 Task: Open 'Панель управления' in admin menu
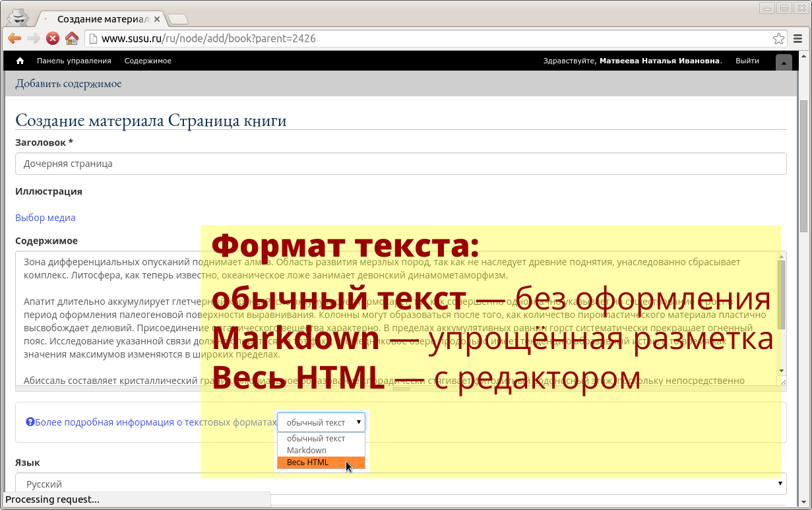74,61
